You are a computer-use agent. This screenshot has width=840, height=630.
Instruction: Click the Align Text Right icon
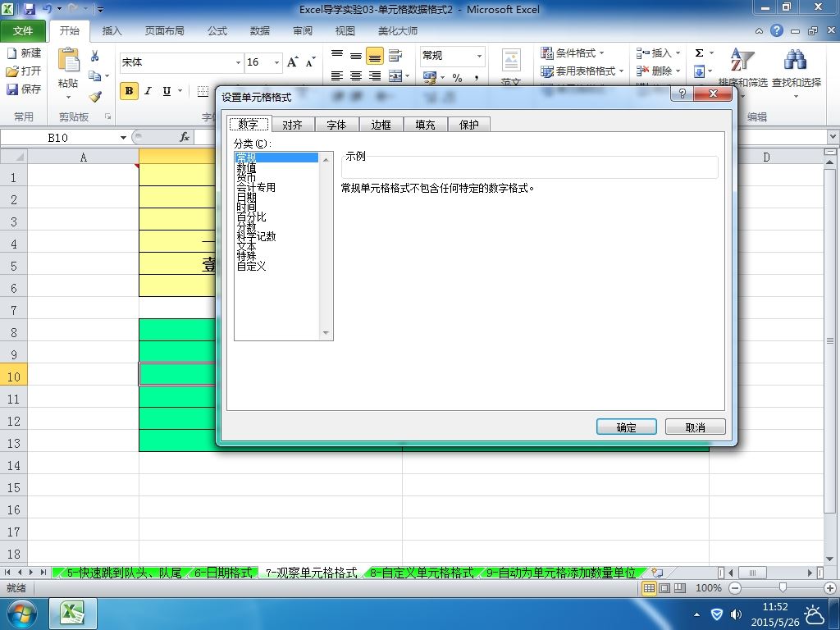click(x=375, y=76)
